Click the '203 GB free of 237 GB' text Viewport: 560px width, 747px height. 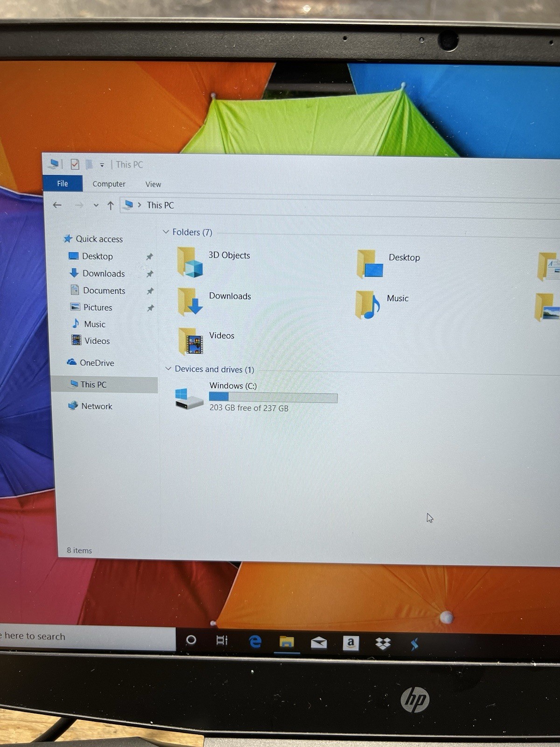(x=249, y=408)
